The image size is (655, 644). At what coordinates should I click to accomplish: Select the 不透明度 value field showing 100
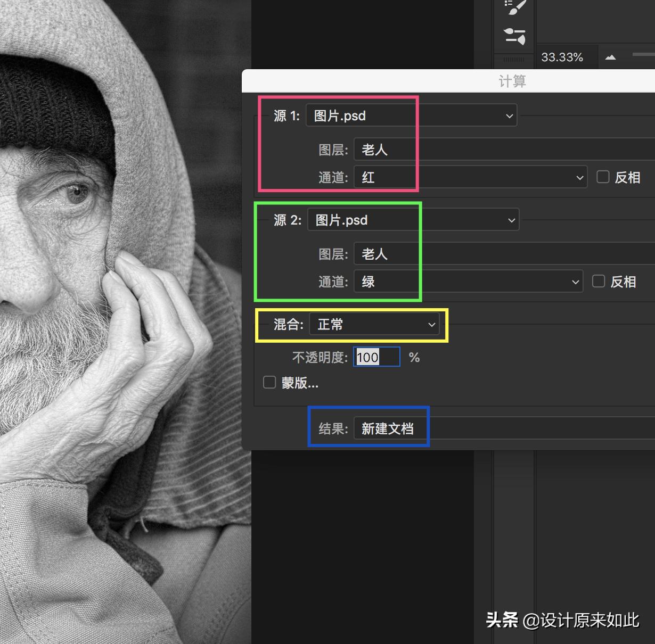click(376, 357)
